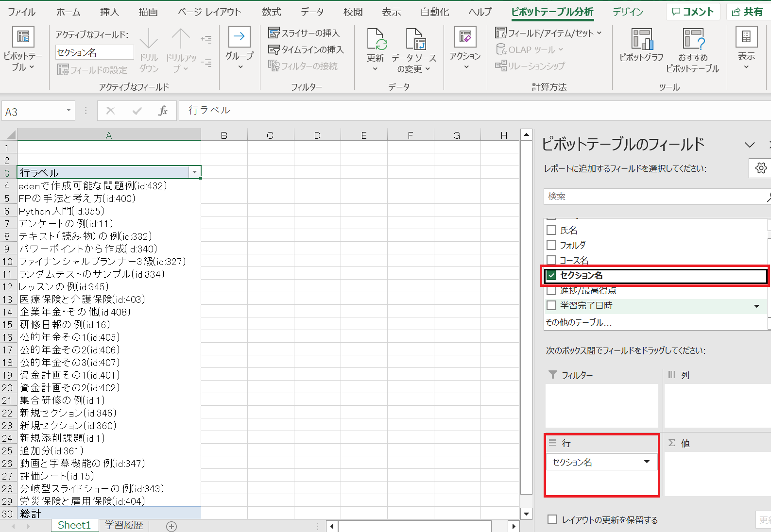Toggle the 進捗/最高得点 field checkbox
This screenshot has height=532, width=771.
[551, 290]
